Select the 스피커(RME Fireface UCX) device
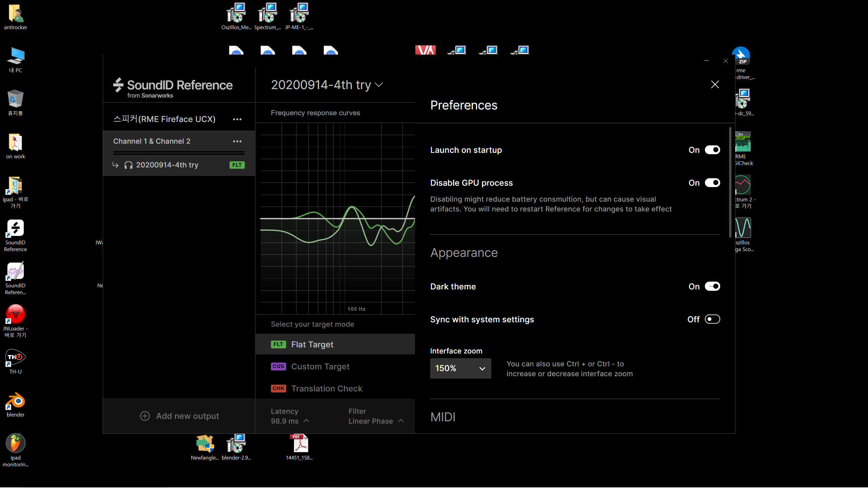The width and height of the screenshot is (868, 488). point(164,119)
